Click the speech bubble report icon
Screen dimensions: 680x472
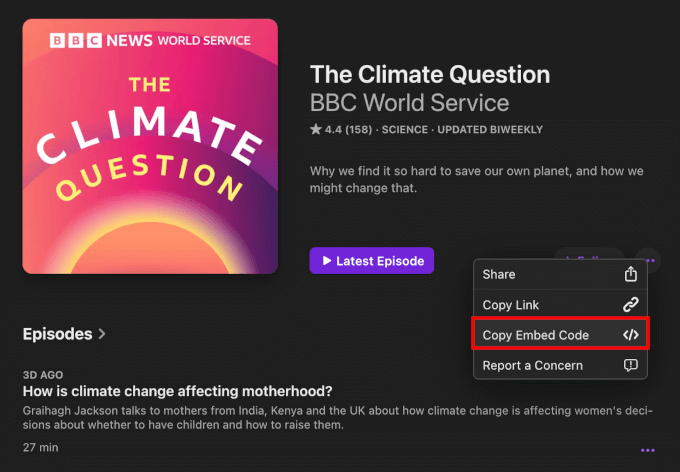coord(630,365)
